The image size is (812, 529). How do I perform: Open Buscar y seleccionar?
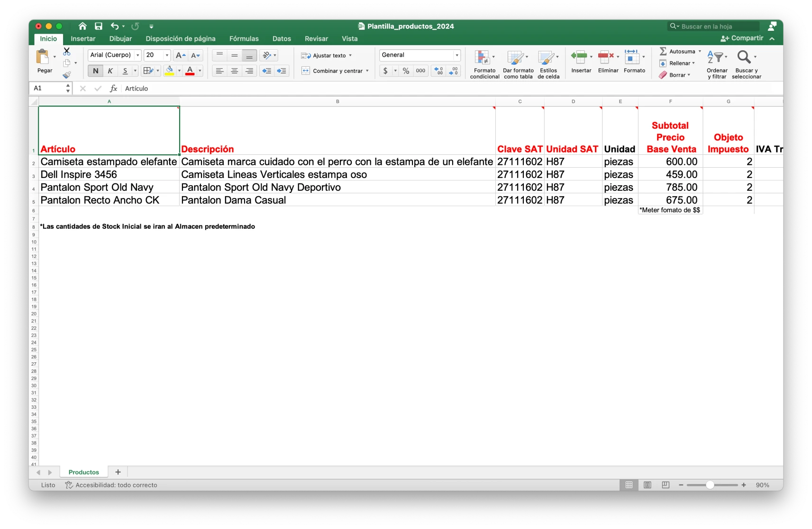tap(747, 64)
